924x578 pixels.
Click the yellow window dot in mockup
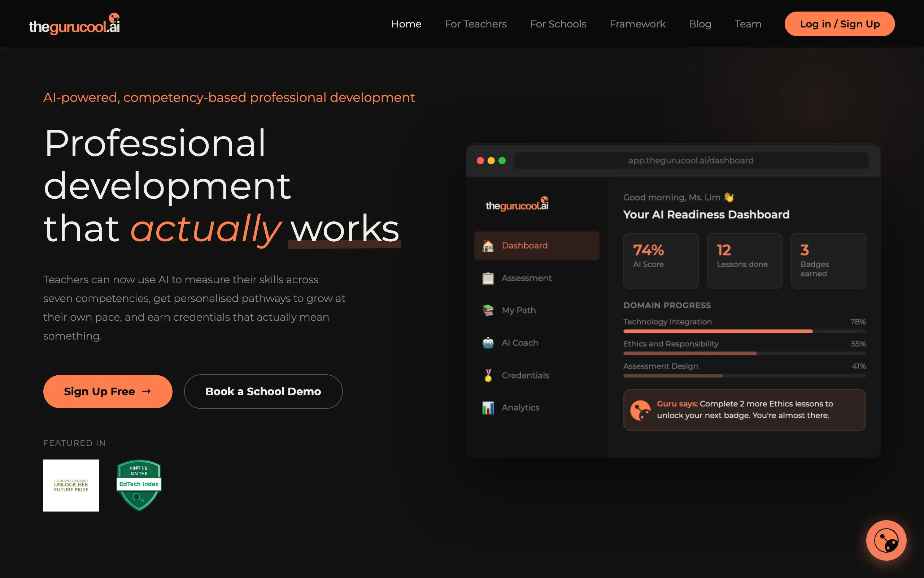[x=491, y=160]
